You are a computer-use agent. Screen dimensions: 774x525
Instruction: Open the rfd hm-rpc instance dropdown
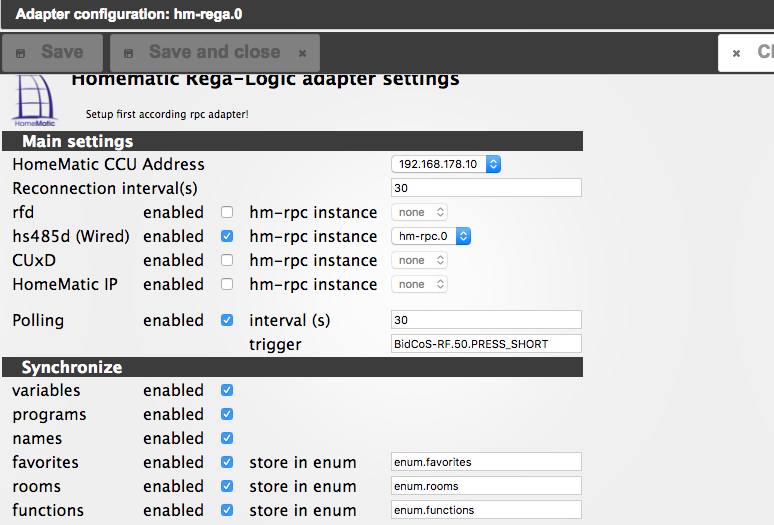(x=420, y=212)
